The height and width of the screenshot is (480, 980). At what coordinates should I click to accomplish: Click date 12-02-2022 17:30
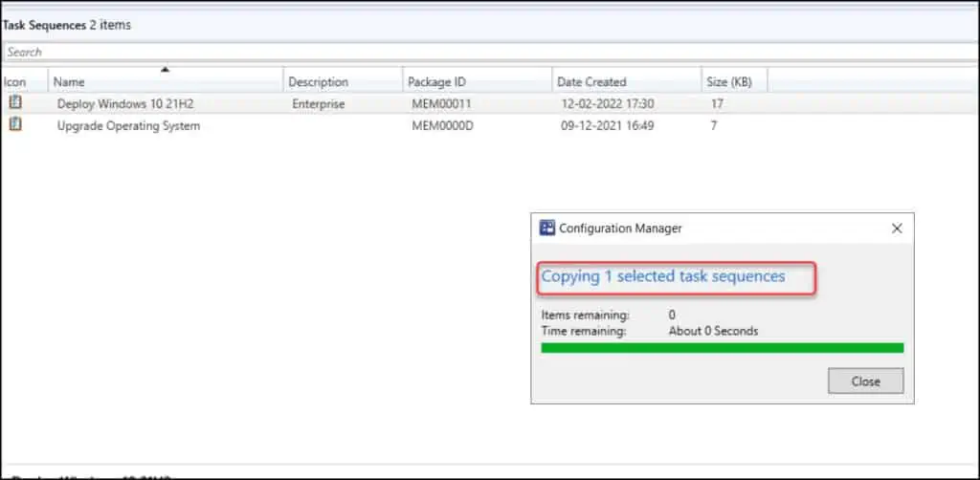[608, 104]
